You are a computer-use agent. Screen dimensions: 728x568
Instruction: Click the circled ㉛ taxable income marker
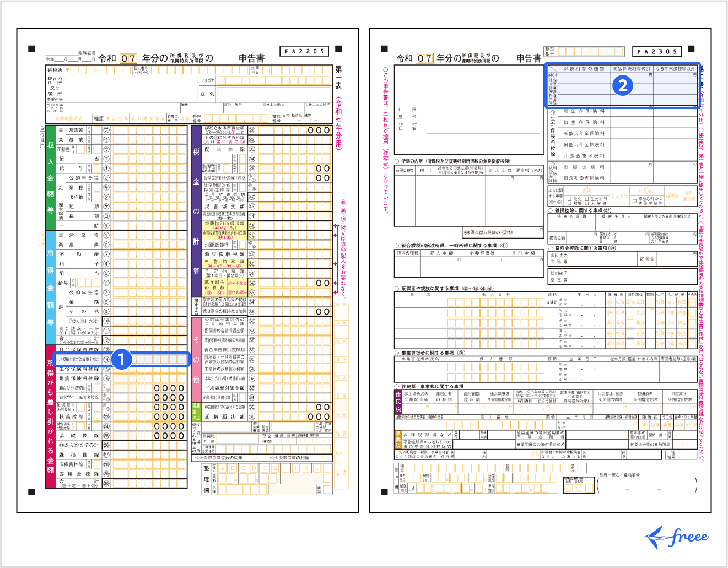click(x=252, y=131)
